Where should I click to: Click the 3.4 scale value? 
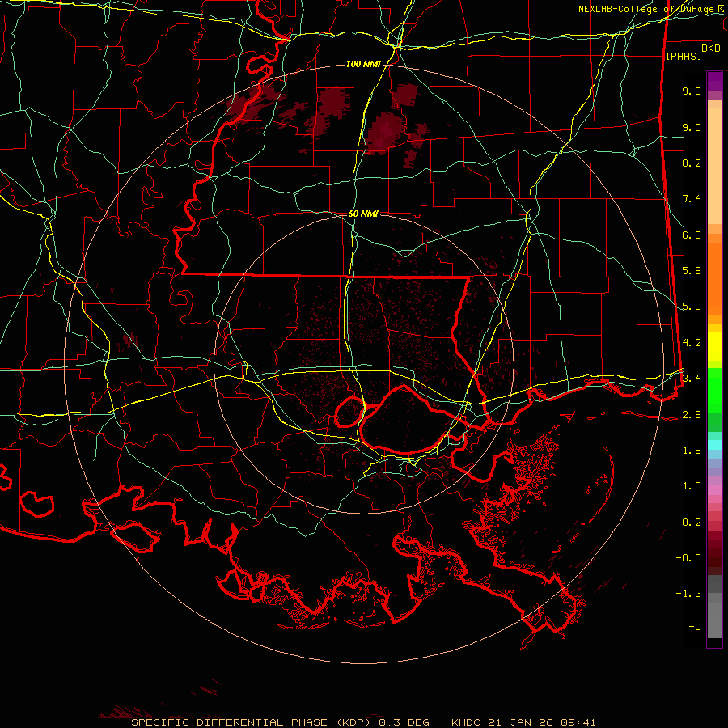pos(692,379)
